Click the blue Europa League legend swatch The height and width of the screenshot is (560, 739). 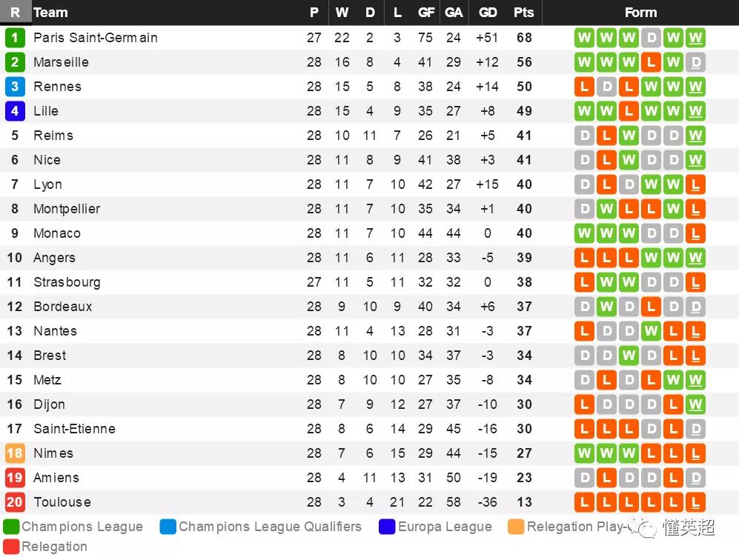387,527
